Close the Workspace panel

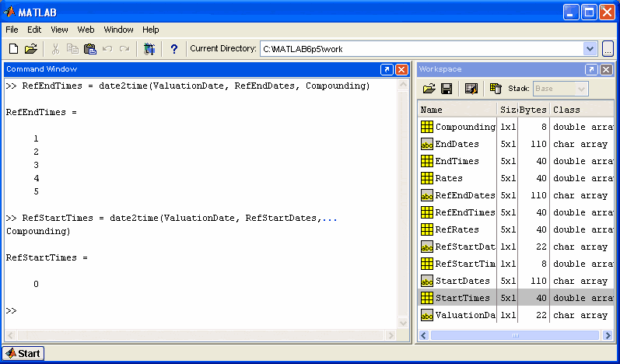pos(607,70)
